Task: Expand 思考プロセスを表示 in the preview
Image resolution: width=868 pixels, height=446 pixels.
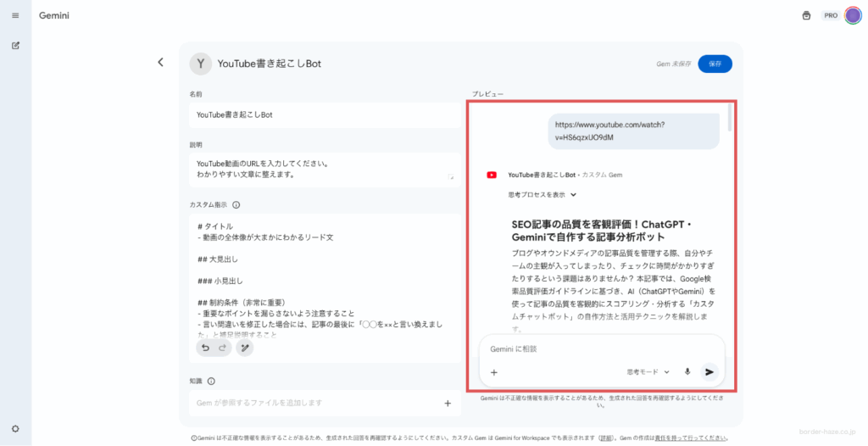Action: [x=542, y=194]
